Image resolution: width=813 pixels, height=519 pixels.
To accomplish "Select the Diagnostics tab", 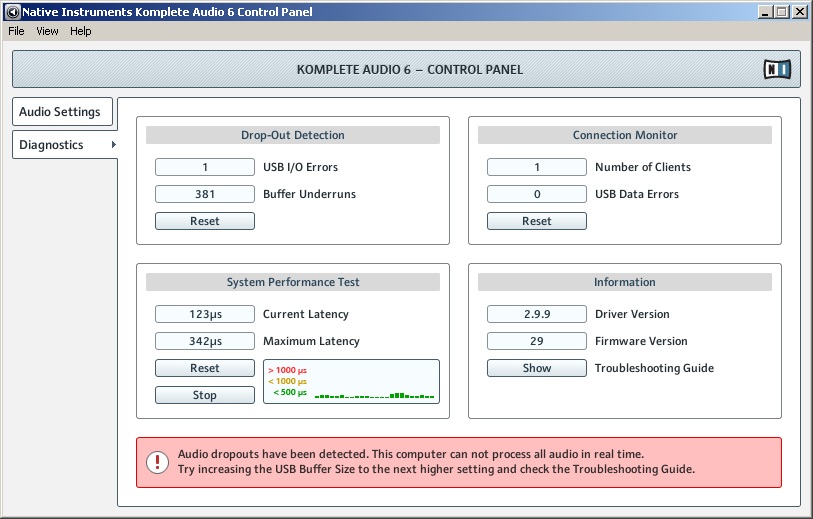I will point(65,145).
